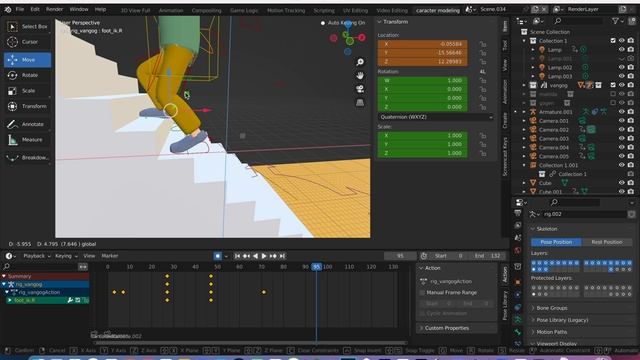
Task: Open the timeline View menu
Action: click(x=89, y=256)
